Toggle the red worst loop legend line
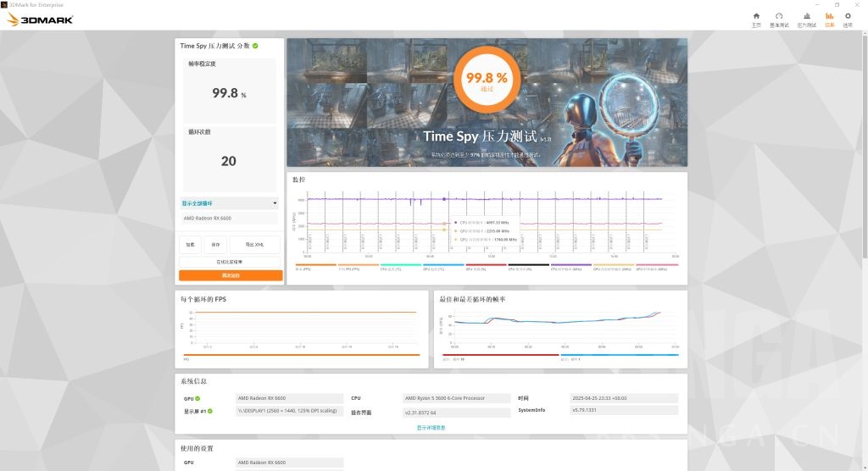 (x=500, y=357)
